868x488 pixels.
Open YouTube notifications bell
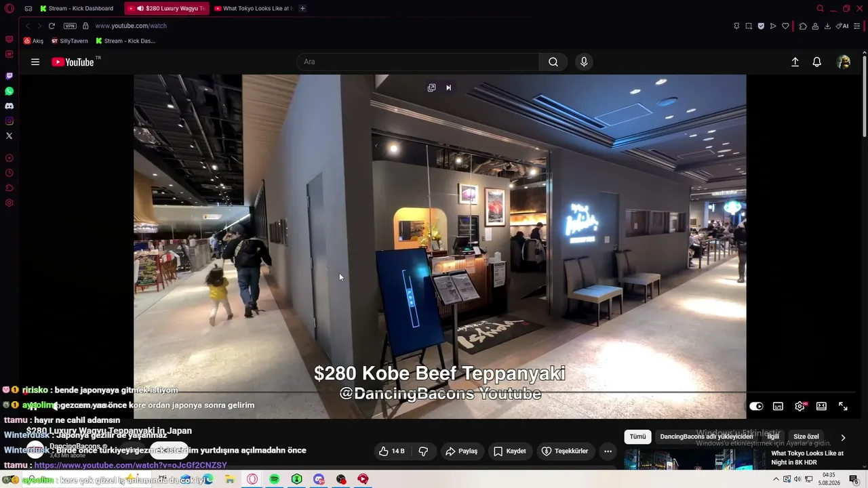817,62
